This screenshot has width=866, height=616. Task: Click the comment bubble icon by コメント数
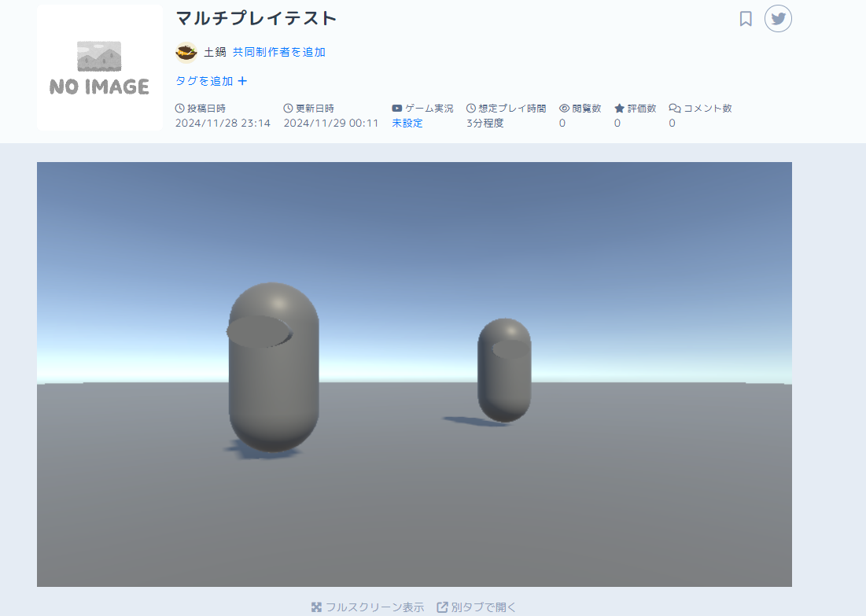click(x=673, y=109)
